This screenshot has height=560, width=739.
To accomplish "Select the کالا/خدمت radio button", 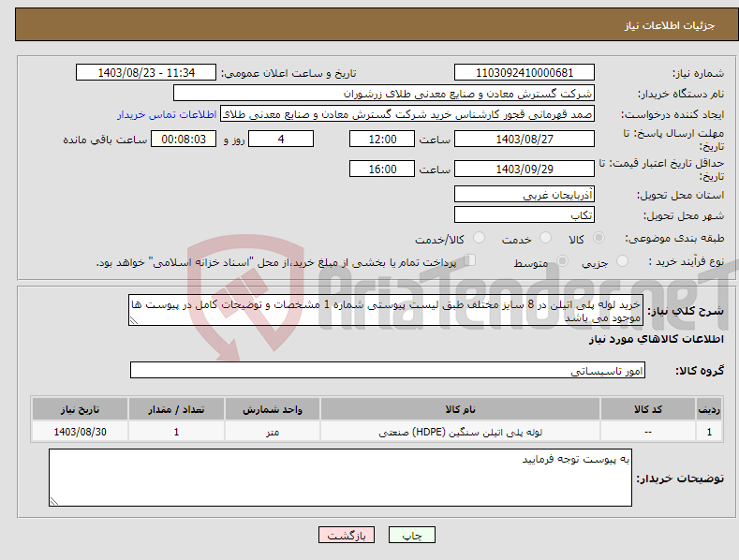I will [479, 238].
